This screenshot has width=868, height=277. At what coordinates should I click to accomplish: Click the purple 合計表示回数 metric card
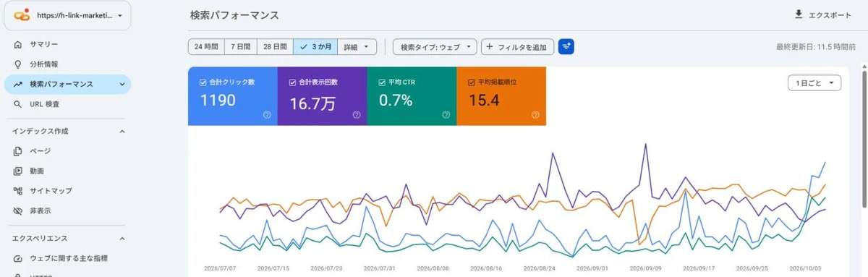322,96
